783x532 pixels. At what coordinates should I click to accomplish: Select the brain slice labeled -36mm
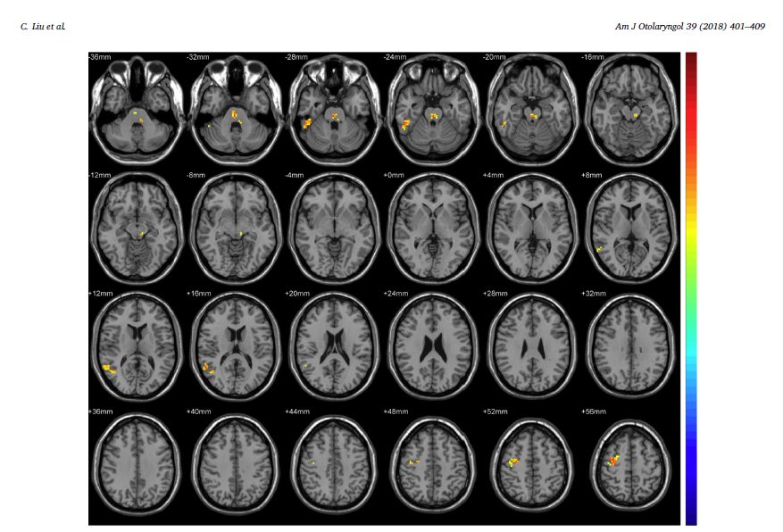point(137,109)
